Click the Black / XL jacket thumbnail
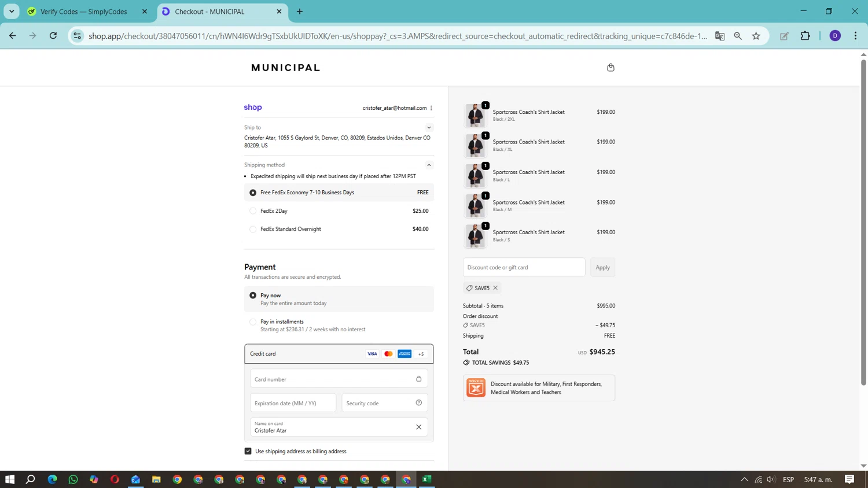The image size is (868, 488). pos(476,145)
